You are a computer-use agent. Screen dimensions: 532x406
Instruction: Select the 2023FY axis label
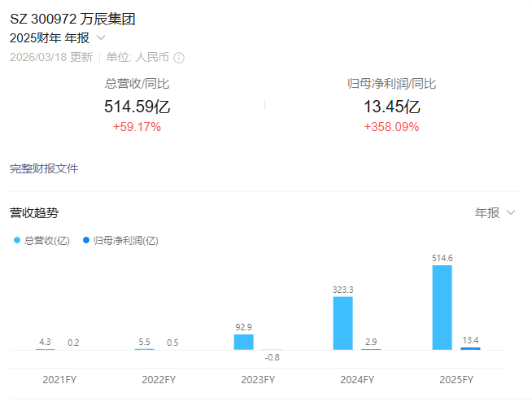(x=258, y=380)
